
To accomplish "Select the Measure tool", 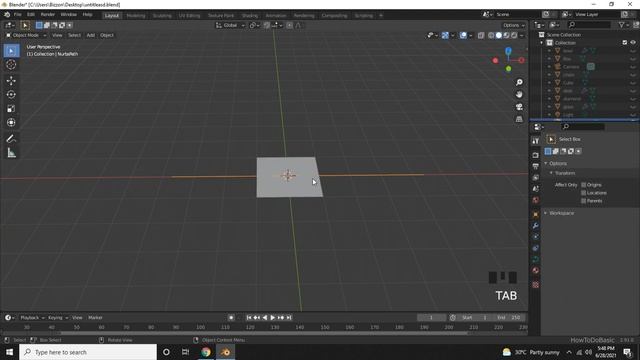I will (x=11, y=153).
